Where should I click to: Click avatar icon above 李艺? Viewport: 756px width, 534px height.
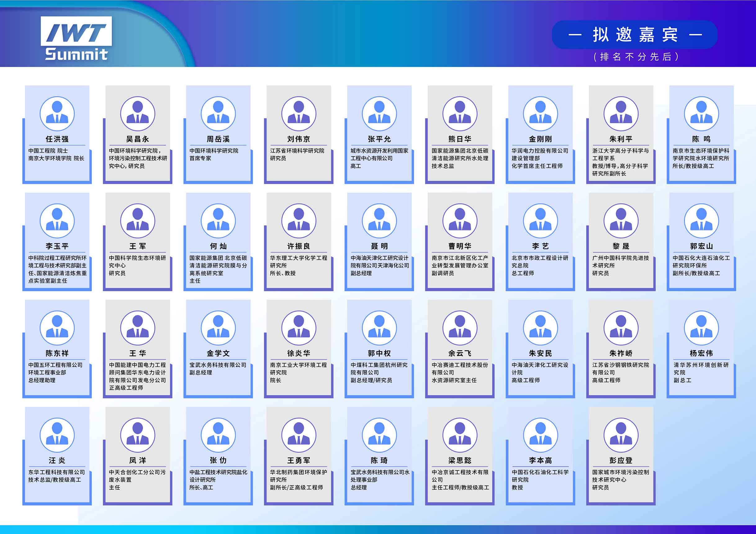click(x=540, y=221)
